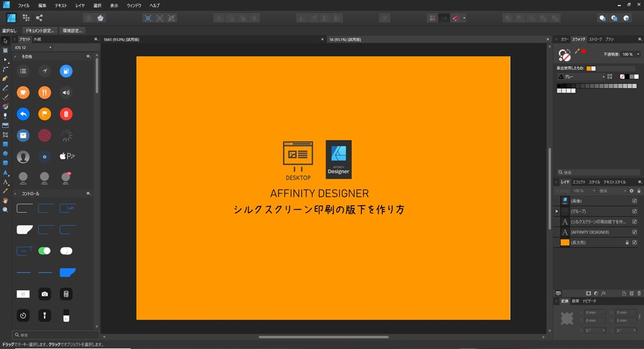Open the レイヤ menu
The height and width of the screenshot is (349, 644).
point(80,5)
